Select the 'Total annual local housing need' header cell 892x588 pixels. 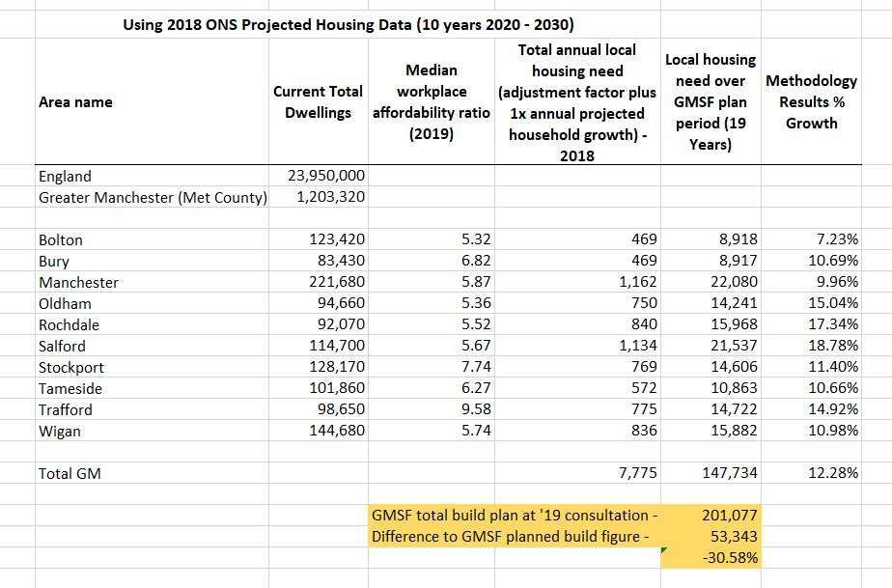pos(577,102)
